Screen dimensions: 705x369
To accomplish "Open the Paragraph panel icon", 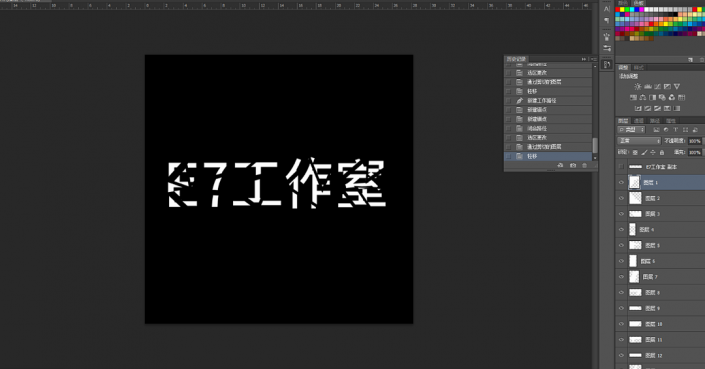I will point(607,21).
